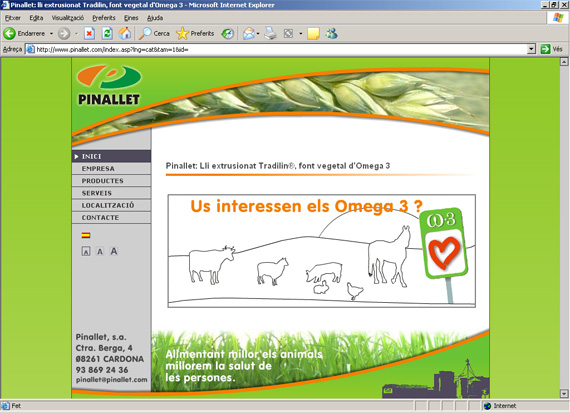The image size is (570, 413).
Task: Open the LOCALITZACIÓ page
Action: pos(111,205)
